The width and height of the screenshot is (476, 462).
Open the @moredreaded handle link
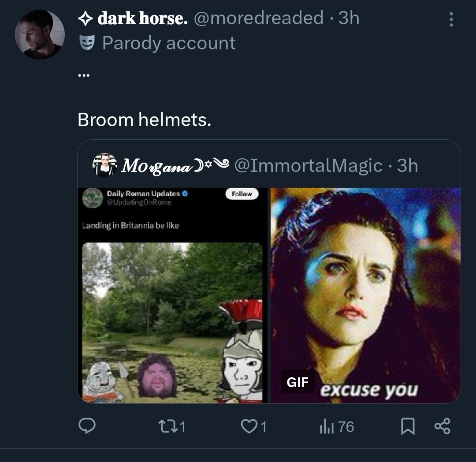(x=259, y=18)
